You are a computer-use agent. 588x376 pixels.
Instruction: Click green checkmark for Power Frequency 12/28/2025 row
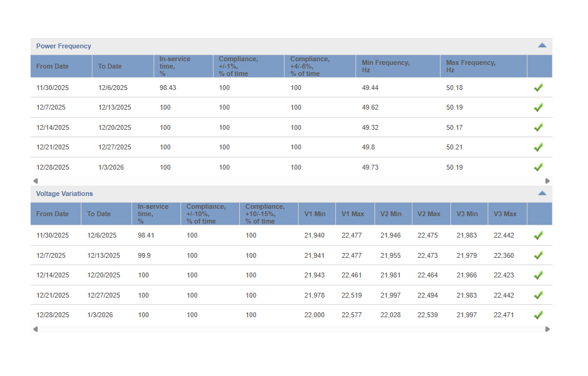click(538, 167)
